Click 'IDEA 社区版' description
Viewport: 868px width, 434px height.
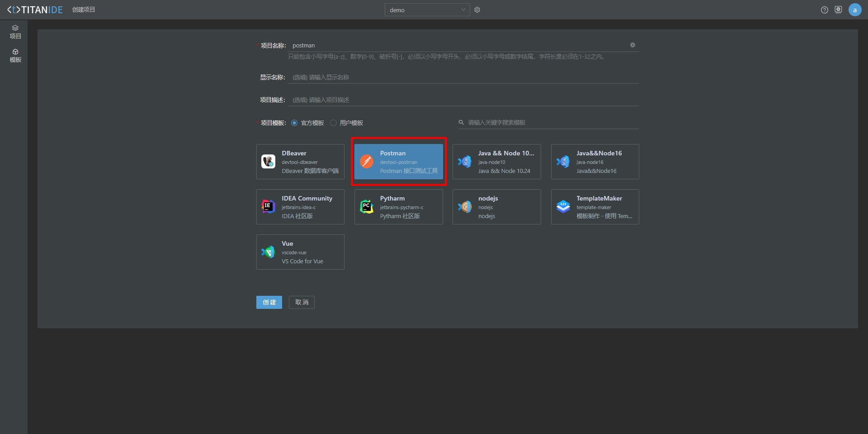pos(297,216)
